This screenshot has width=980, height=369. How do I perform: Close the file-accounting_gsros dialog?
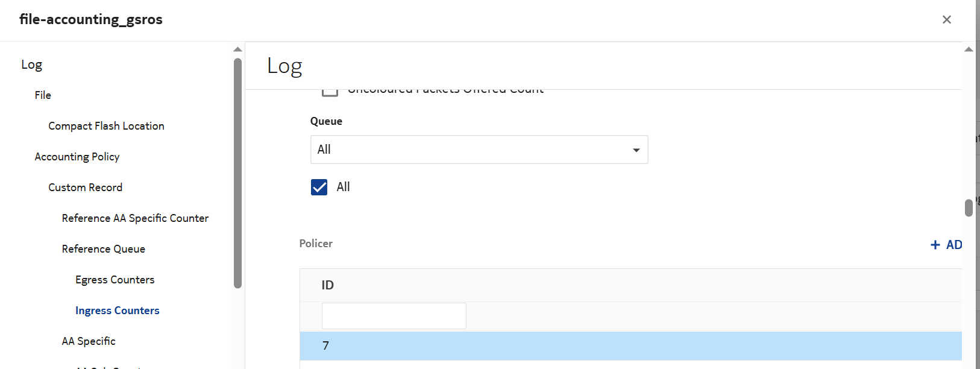click(x=946, y=20)
